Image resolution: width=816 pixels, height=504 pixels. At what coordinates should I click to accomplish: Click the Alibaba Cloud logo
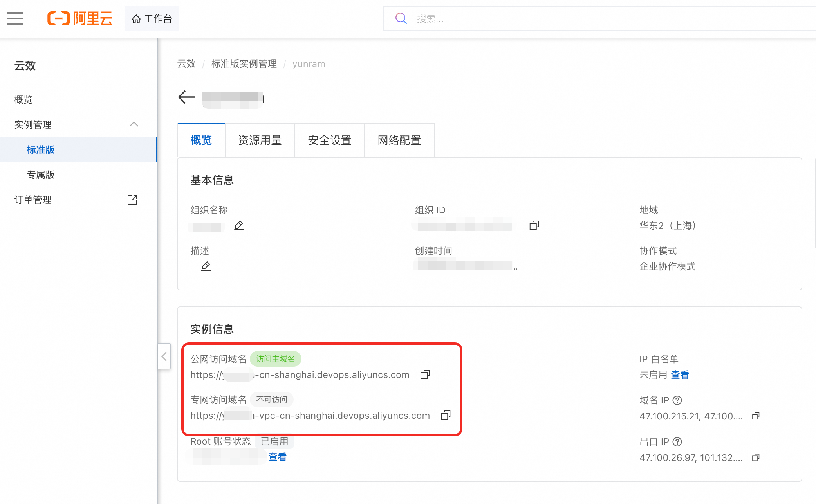80,18
